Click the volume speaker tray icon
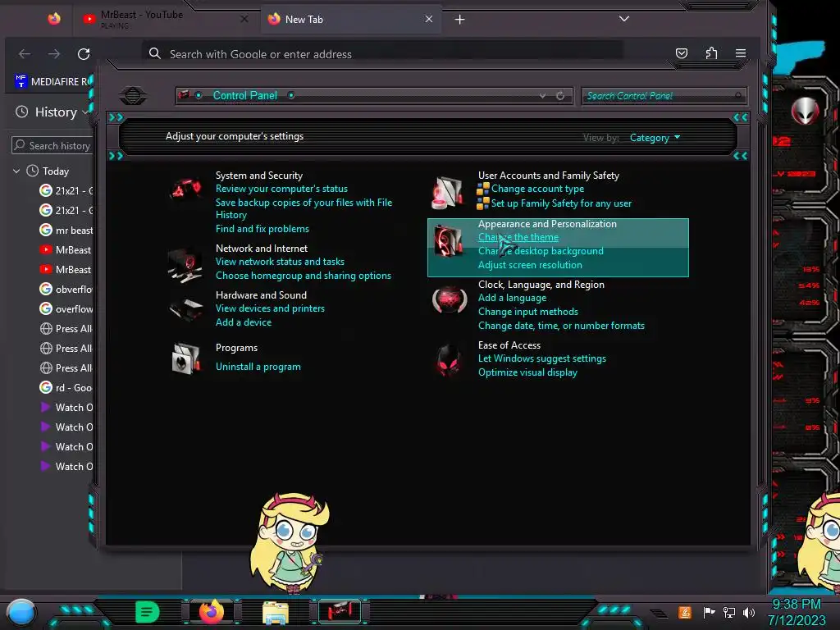Image resolution: width=840 pixels, height=630 pixels. point(749,612)
